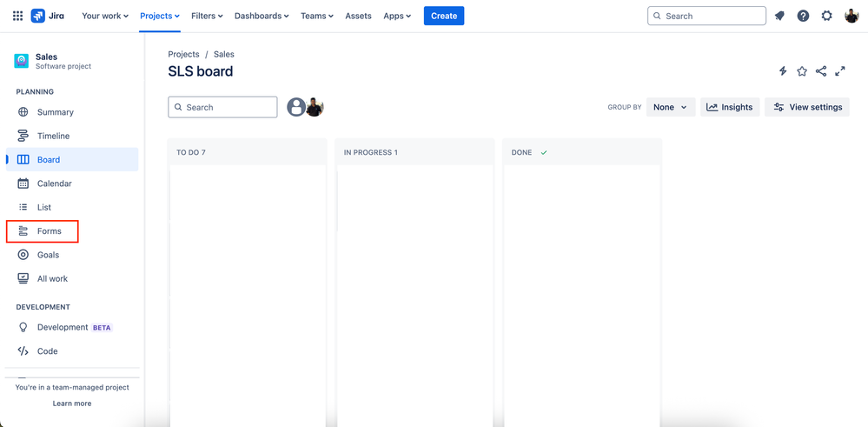Click the Forms icon in sidebar
The image size is (868, 427).
pyautogui.click(x=23, y=231)
